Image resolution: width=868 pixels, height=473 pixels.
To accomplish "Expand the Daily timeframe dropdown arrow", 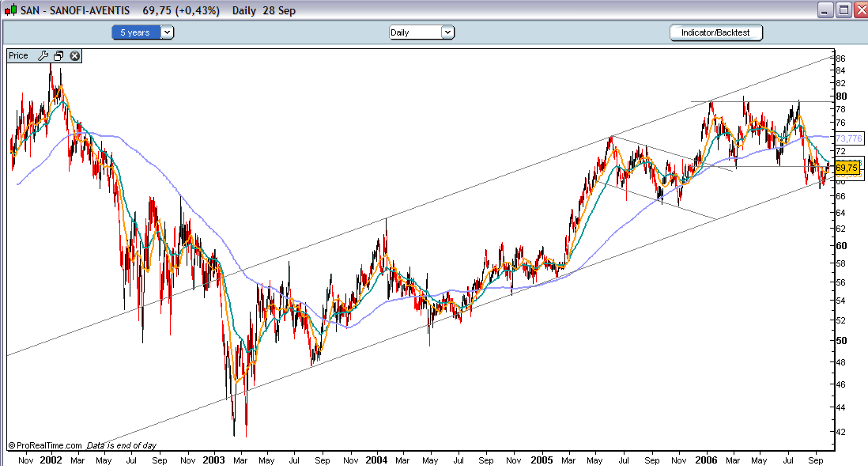I will 448,32.
